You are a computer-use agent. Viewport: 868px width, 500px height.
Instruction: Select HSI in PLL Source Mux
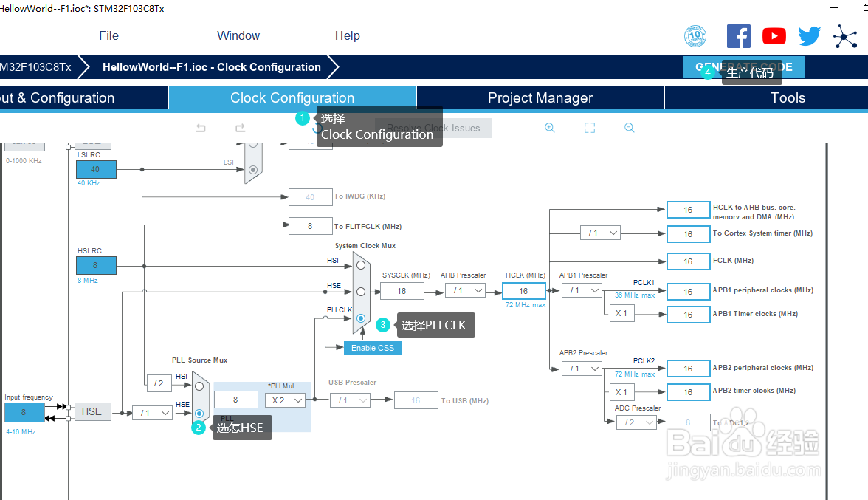point(199,386)
